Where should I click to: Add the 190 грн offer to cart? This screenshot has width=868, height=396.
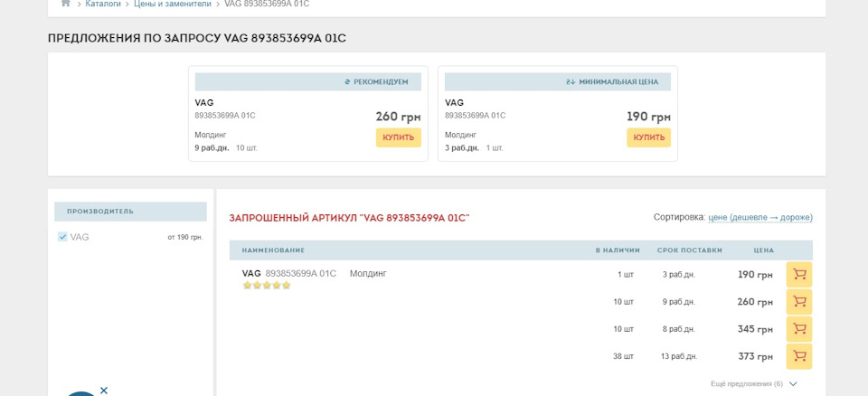click(x=799, y=275)
